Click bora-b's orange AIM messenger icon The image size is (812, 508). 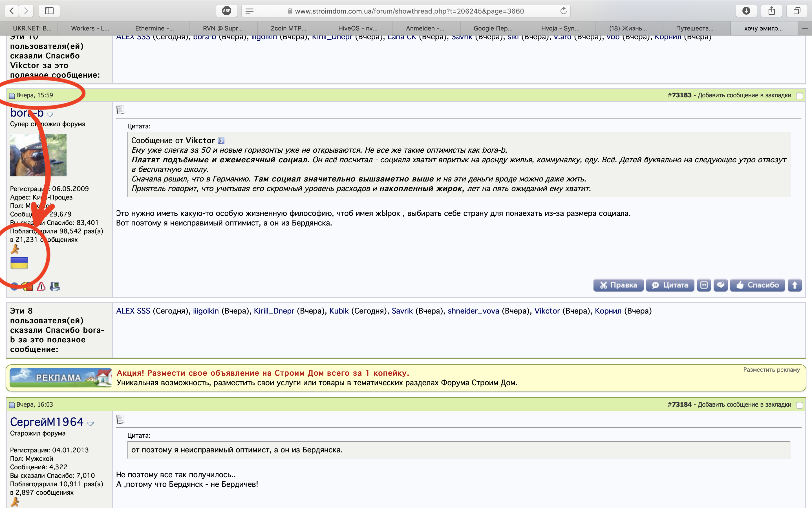click(x=15, y=249)
